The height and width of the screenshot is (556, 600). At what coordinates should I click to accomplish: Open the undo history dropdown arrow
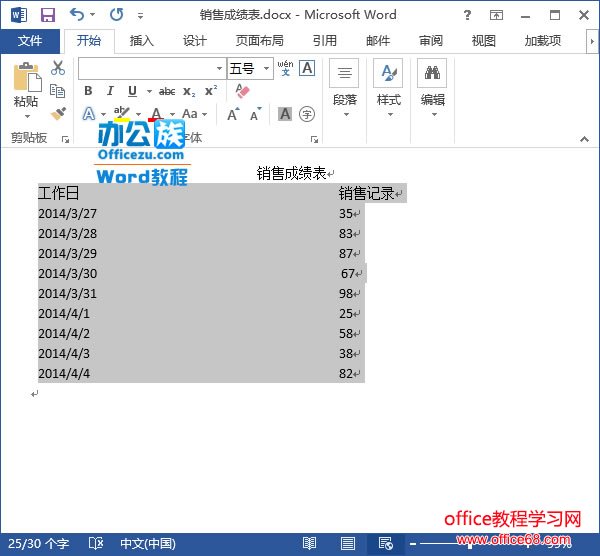point(92,15)
